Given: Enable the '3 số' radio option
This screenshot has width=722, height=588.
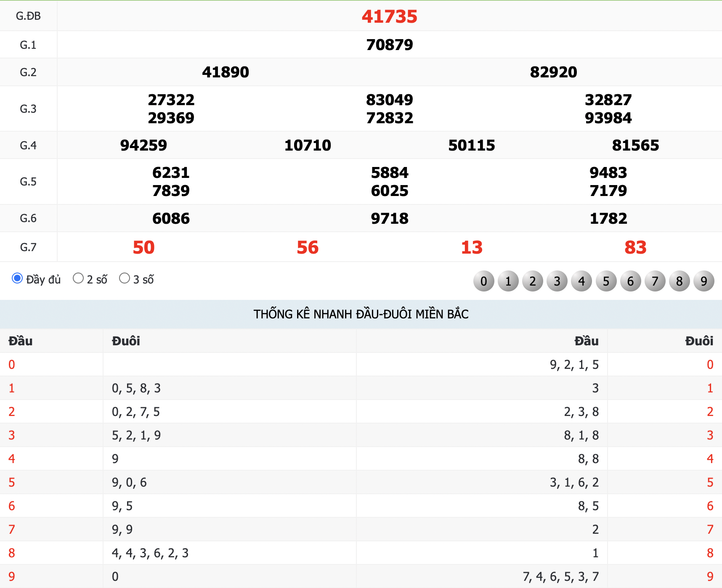Looking at the screenshot, I should (125, 278).
